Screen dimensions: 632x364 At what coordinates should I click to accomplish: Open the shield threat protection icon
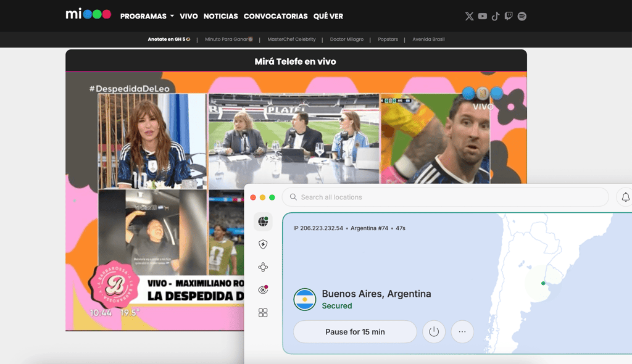(263, 244)
